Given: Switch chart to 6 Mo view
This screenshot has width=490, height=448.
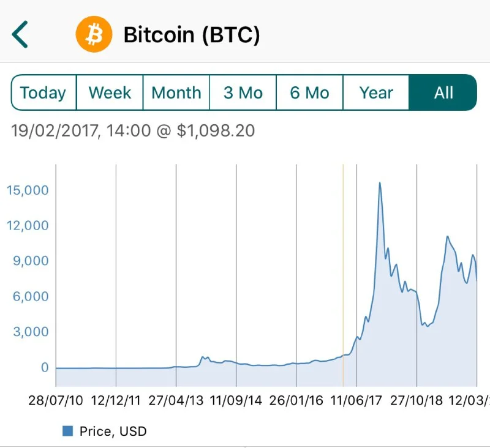Looking at the screenshot, I should tap(310, 93).
